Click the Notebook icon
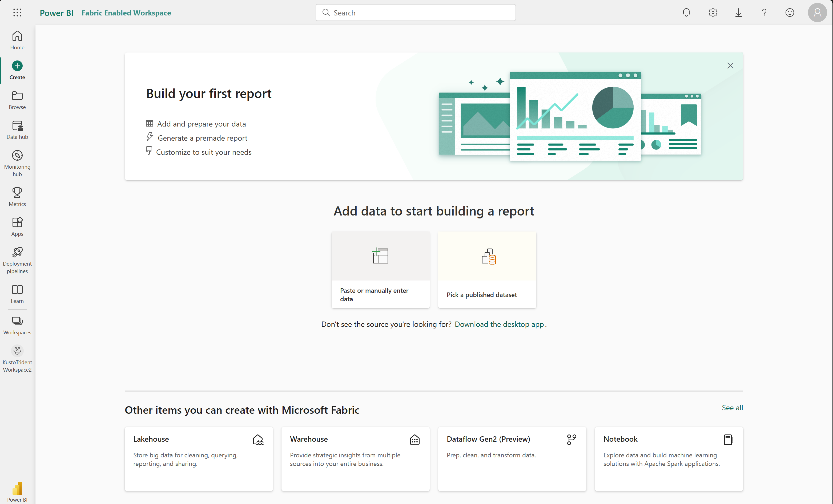 point(728,440)
